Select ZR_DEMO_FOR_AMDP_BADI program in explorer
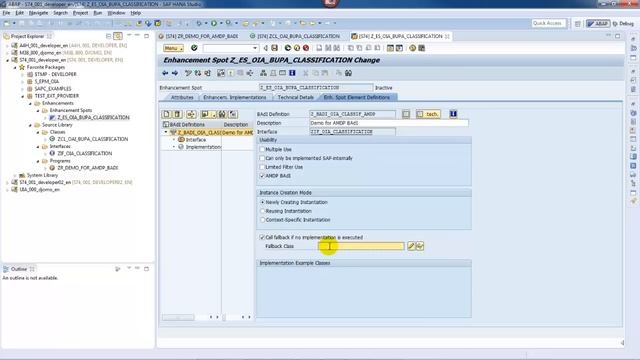 pyautogui.click(x=88, y=168)
